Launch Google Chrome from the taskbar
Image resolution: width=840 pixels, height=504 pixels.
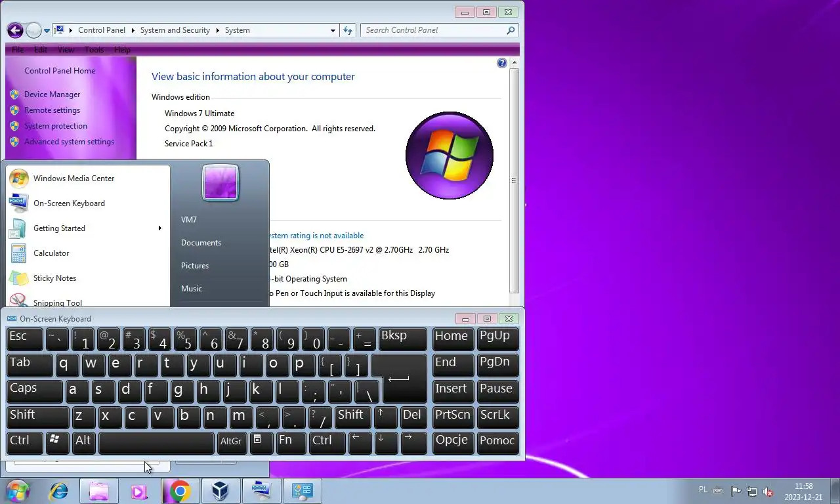click(180, 491)
